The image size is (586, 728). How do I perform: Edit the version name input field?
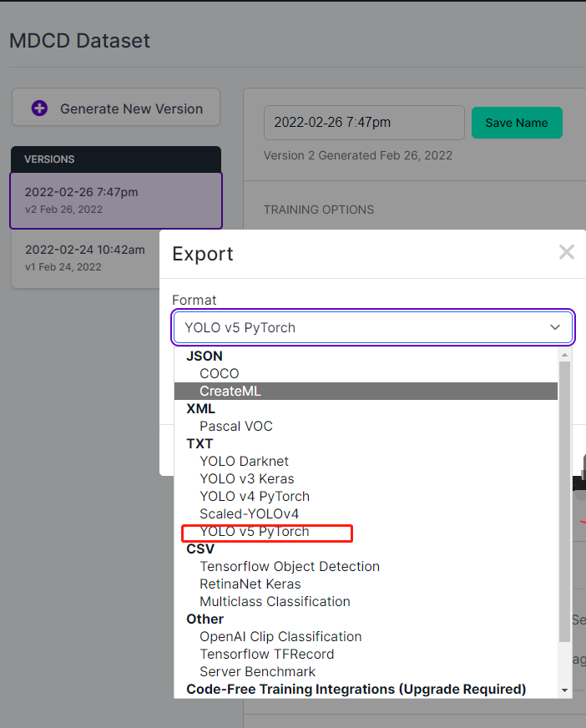click(364, 123)
